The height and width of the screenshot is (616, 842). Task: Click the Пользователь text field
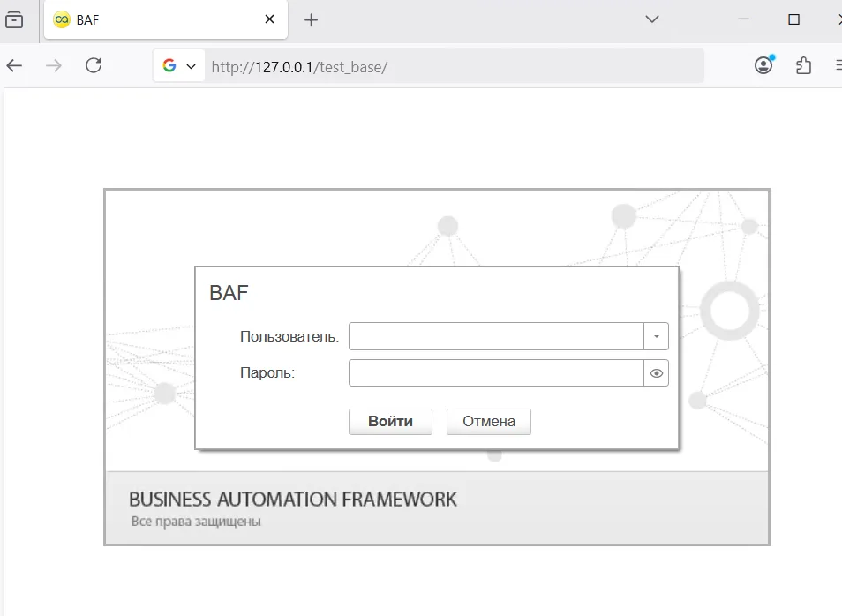(x=496, y=336)
